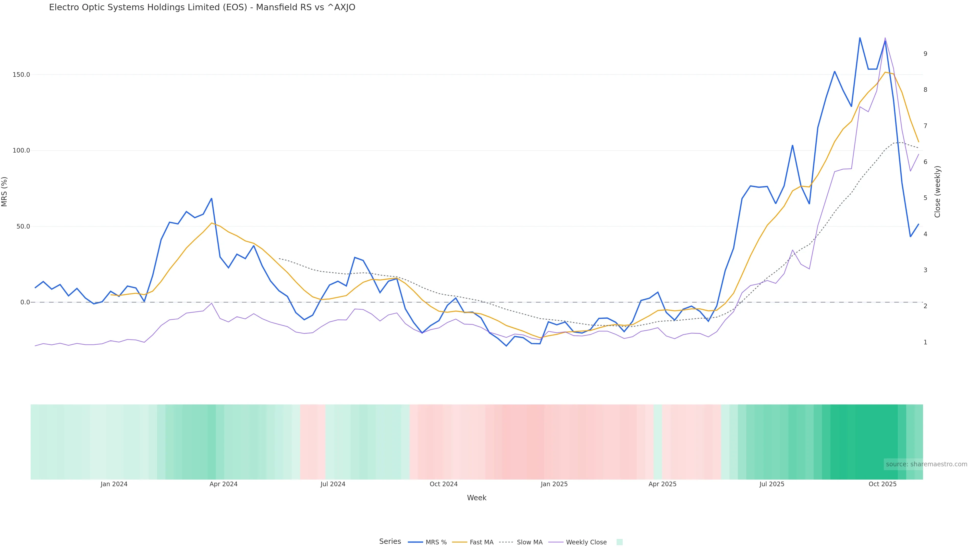Click the MRS (%) axis title
This screenshot has height=551, width=980.
pyautogui.click(x=5, y=192)
